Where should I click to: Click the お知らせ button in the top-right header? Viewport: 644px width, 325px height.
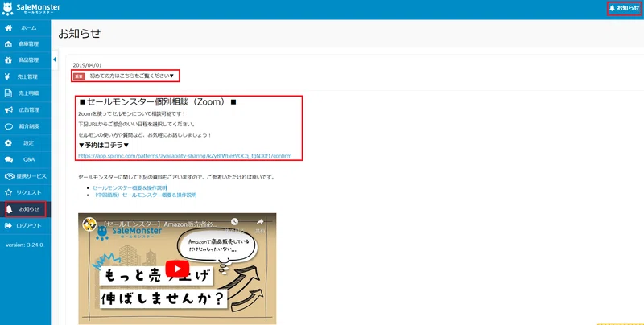(625, 8)
